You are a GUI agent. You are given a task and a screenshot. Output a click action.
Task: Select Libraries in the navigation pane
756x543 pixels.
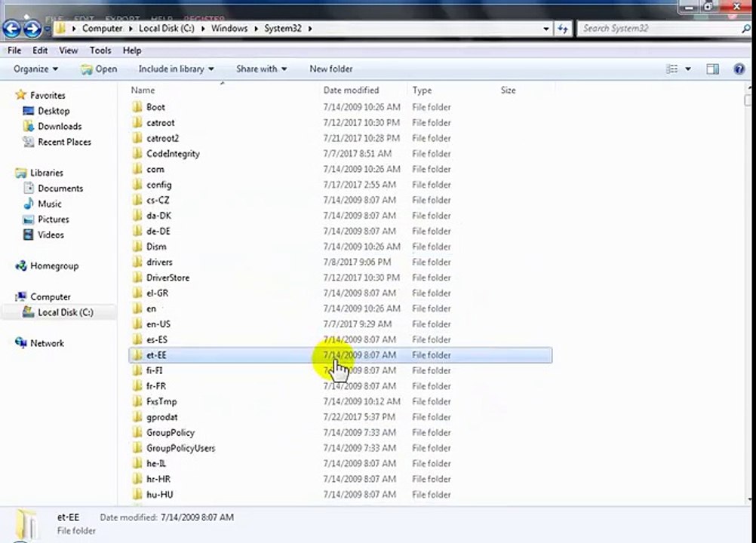point(46,173)
